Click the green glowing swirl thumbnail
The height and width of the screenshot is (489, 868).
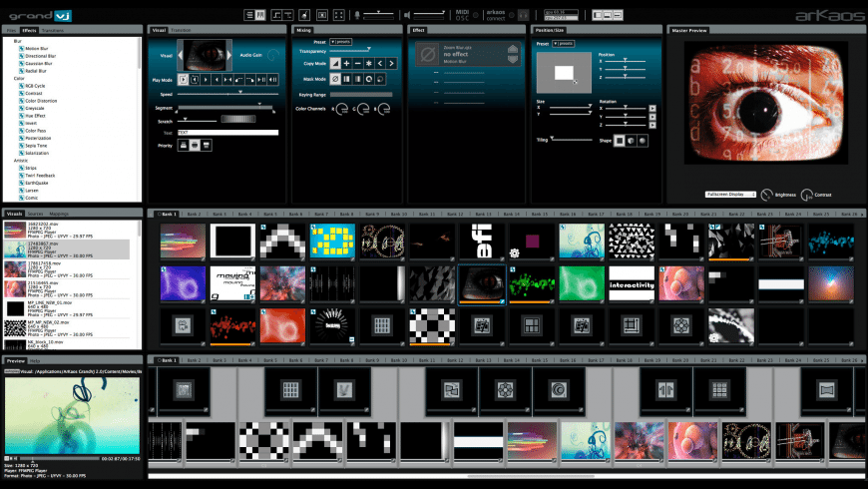click(582, 283)
